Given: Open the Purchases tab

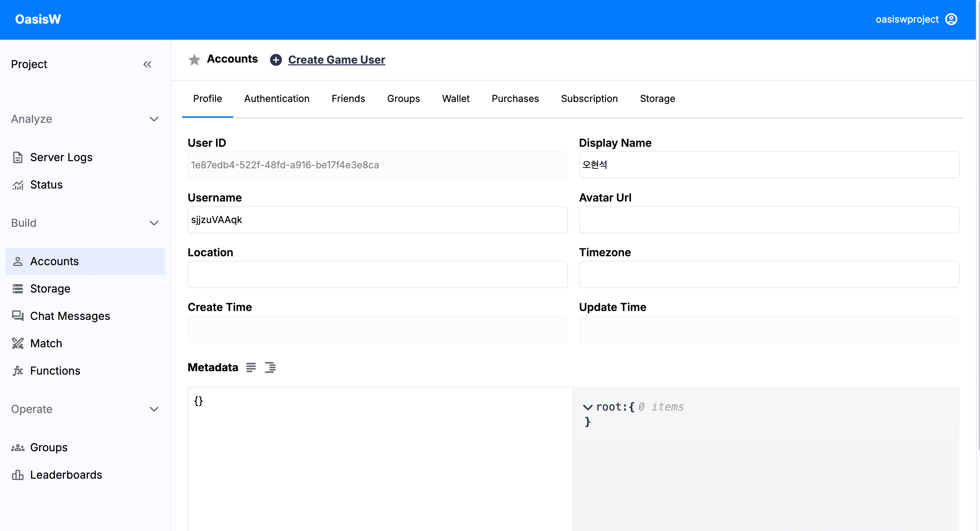Looking at the screenshot, I should (x=515, y=99).
